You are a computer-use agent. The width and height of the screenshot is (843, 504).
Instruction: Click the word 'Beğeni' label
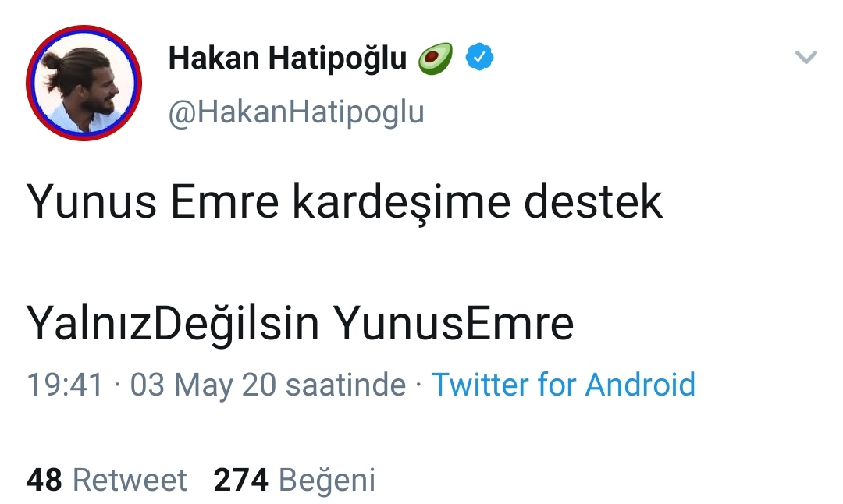click(327, 481)
